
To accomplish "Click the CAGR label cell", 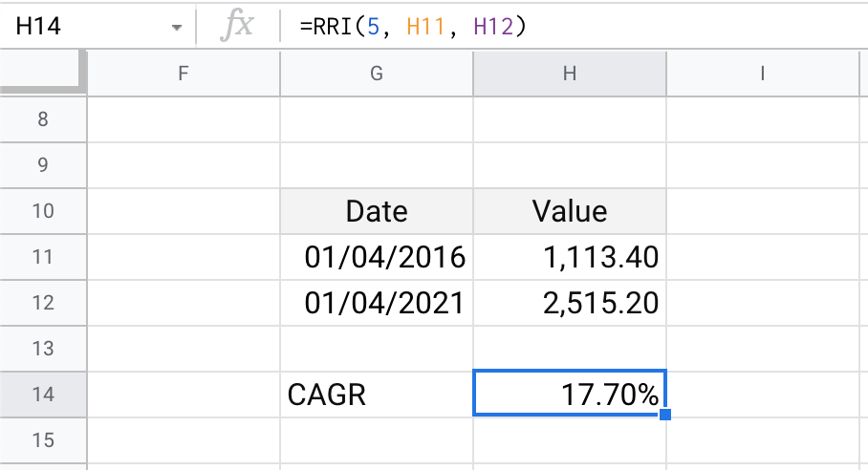I will coord(377,395).
